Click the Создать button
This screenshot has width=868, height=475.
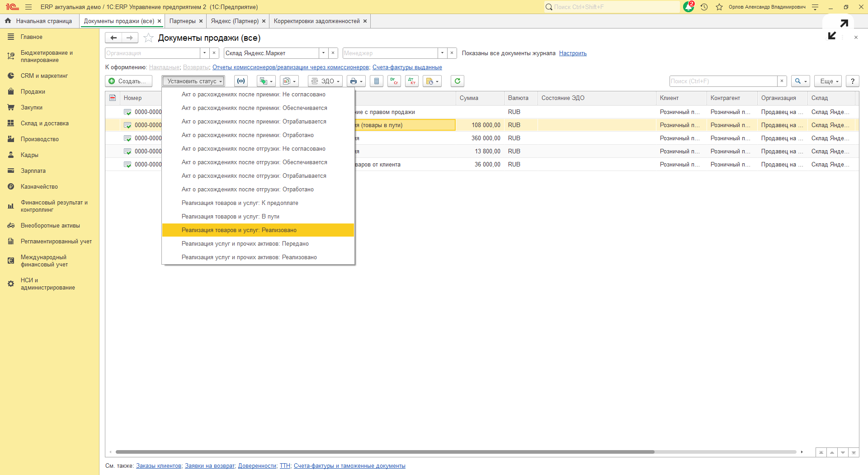[x=128, y=81]
